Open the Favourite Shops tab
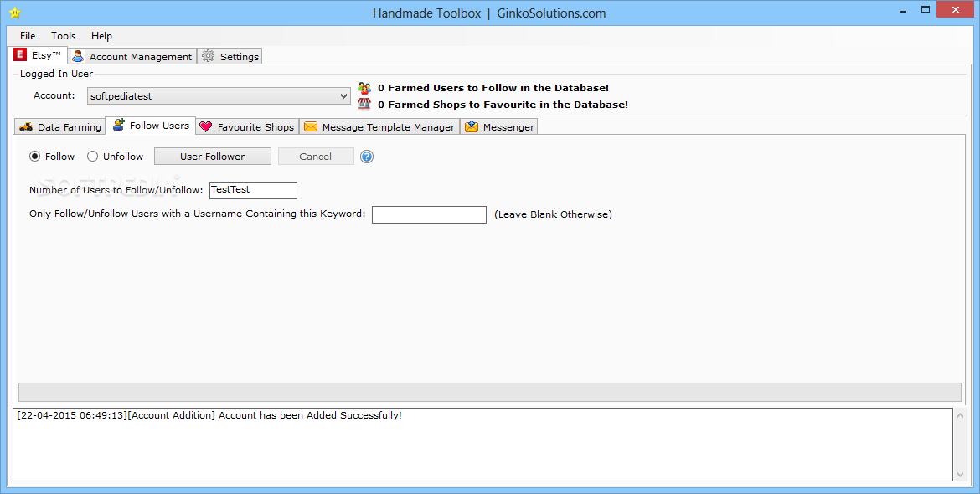This screenshot has height=494, width=980. [x=247, y=126]
